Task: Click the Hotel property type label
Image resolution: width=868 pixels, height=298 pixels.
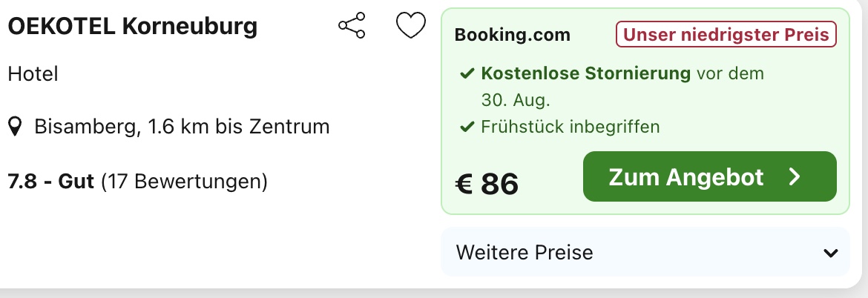Action: point(33,73)
